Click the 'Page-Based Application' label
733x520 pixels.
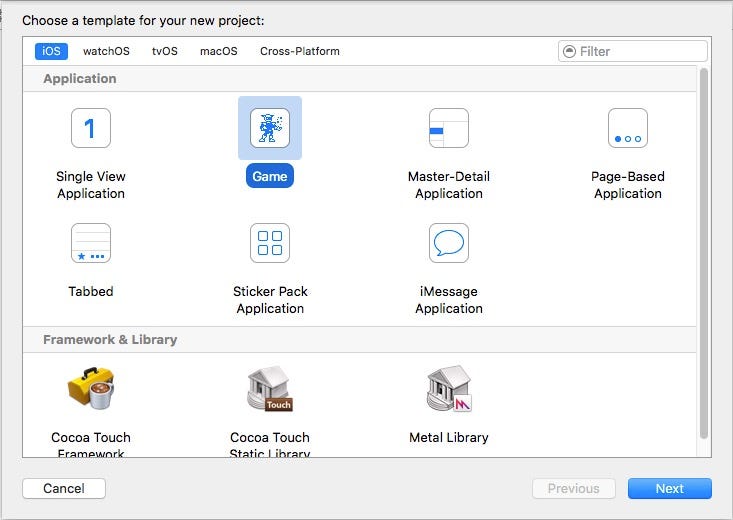point(628,185)
